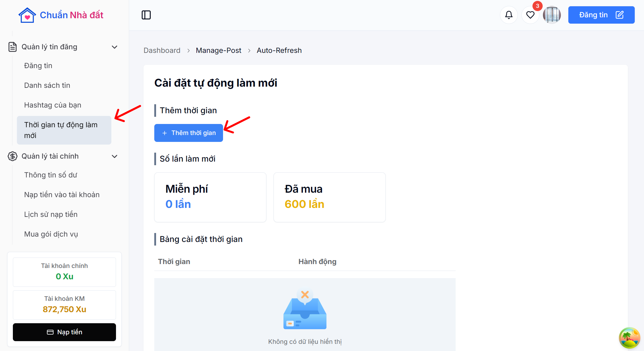Toggle the sidebar panel icon
The image size is (644, 351).
[146, 15]
